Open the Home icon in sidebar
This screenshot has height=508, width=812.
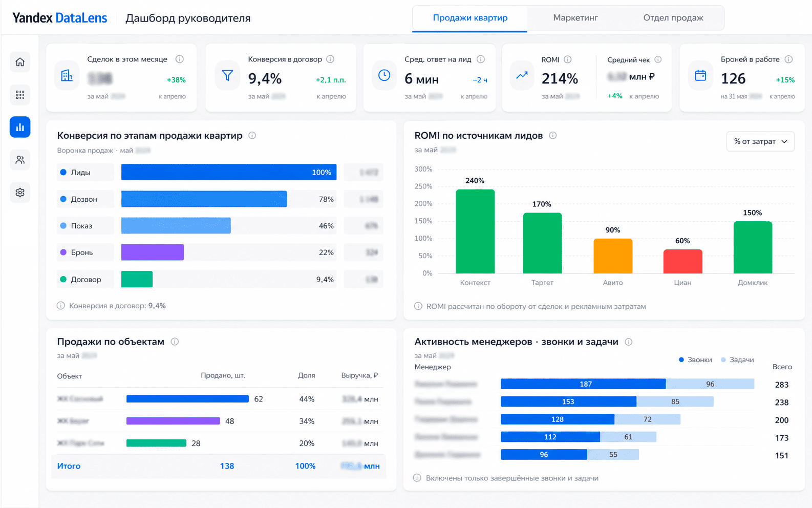tap(20, 62)
